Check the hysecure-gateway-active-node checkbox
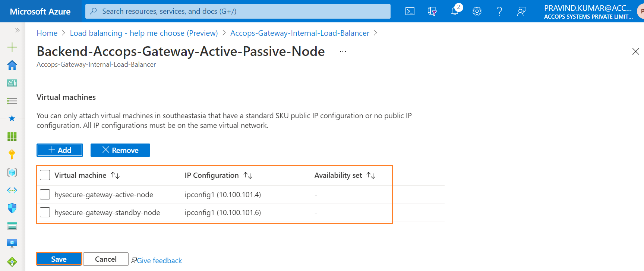 pos(45,195)
